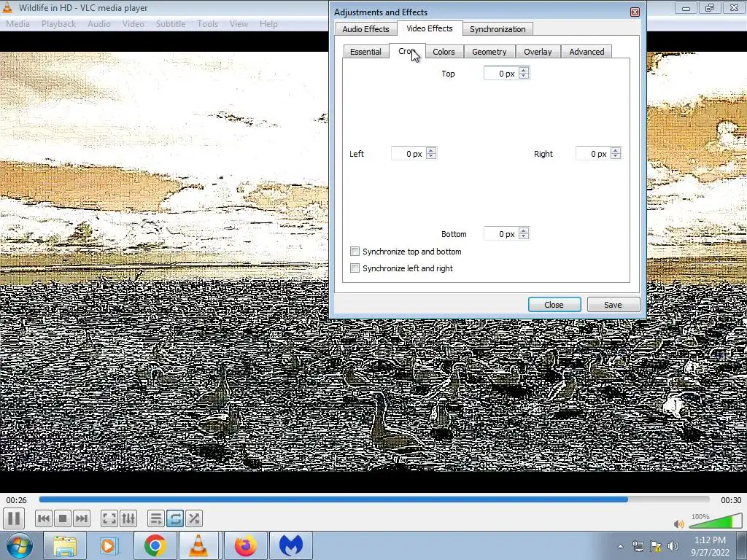Enable Synchronize left and right

pos(355,268)
